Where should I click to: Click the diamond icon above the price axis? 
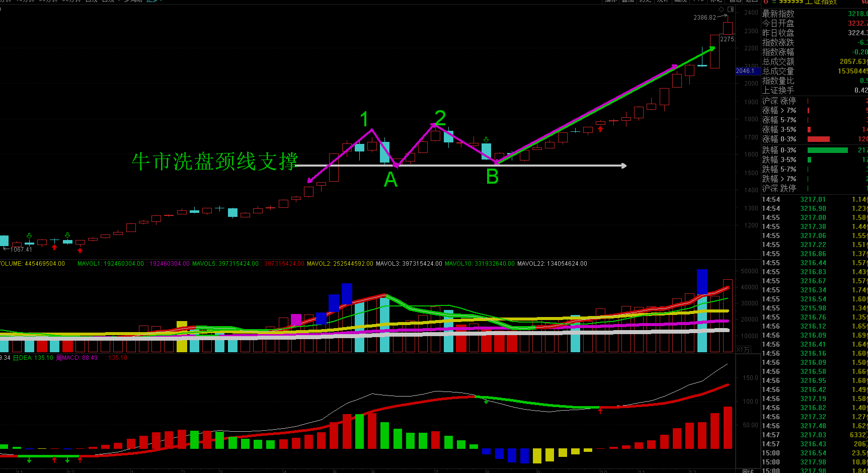coord(722,9)
